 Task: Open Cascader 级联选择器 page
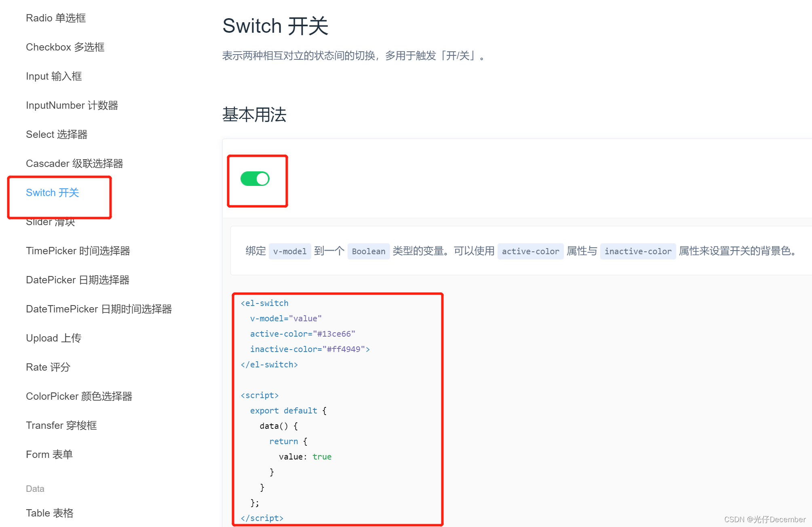[74, 164]
